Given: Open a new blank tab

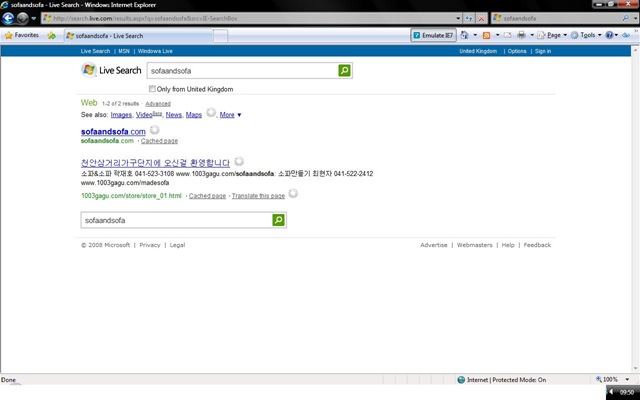Looking at the screenshot, I should (x=220, y=36).
